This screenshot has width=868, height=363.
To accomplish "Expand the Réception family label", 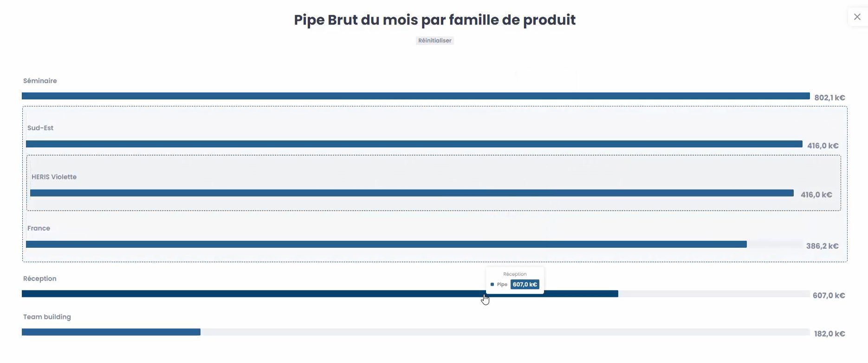I will tap(40, 279).
